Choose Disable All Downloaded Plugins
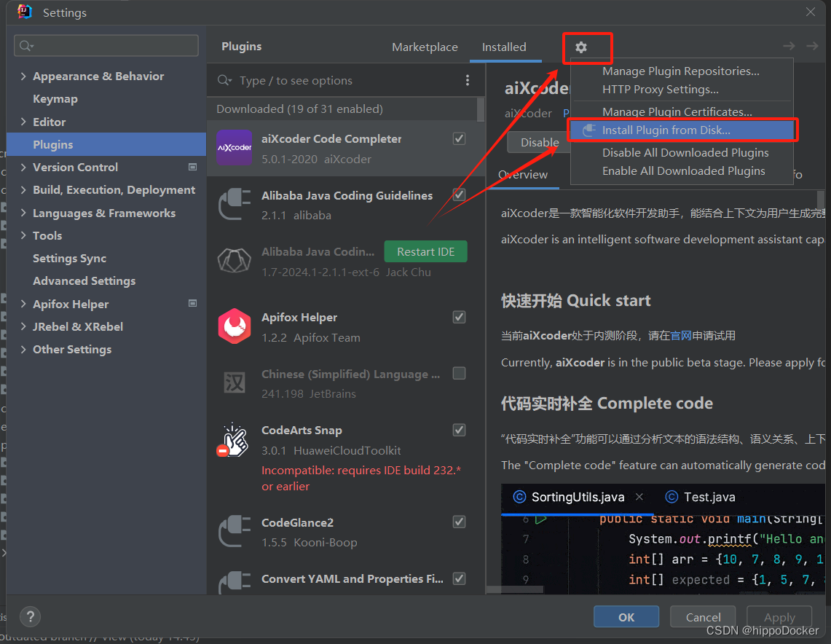831x644 pixels. (682, 153)
